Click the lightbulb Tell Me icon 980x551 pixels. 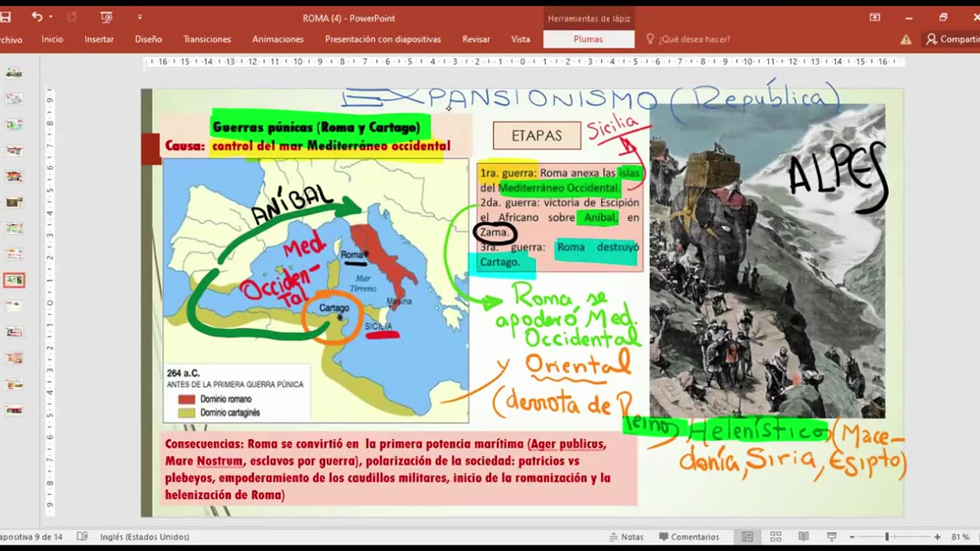point(650,39)
